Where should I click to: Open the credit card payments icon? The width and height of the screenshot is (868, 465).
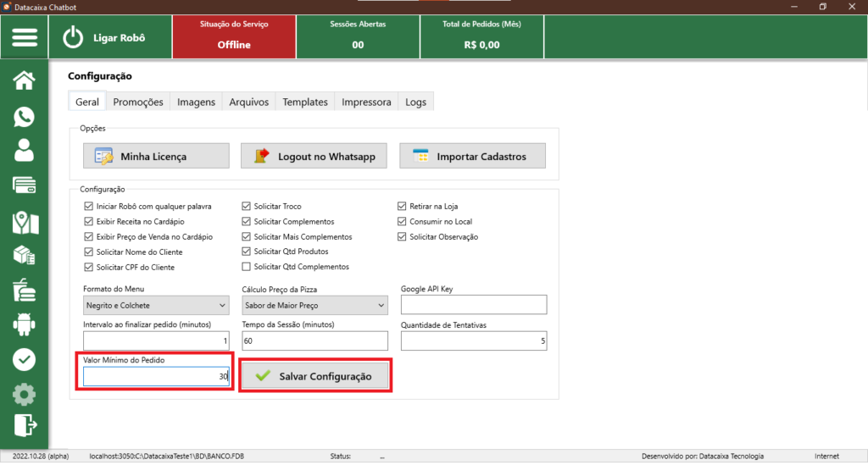(25, 185)
